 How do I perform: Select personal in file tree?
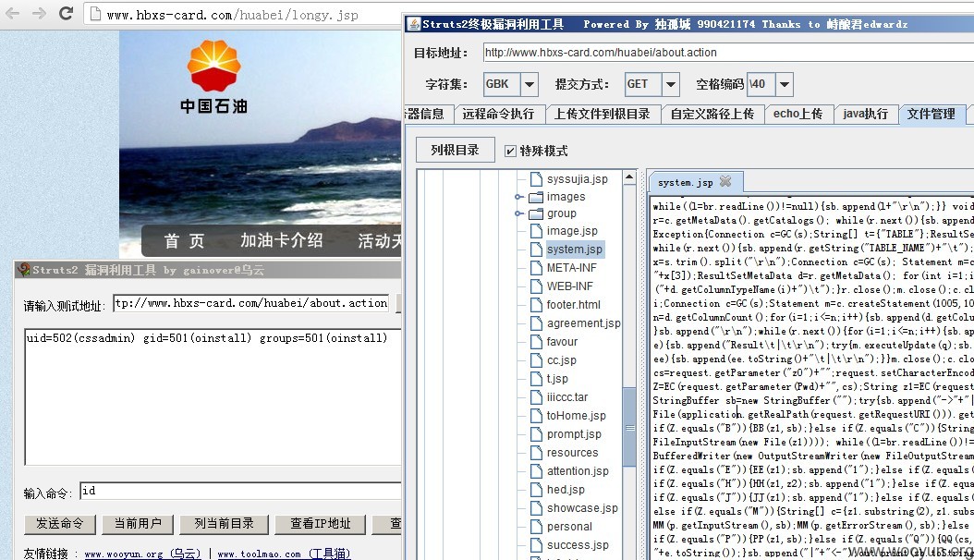click(569, 527)
